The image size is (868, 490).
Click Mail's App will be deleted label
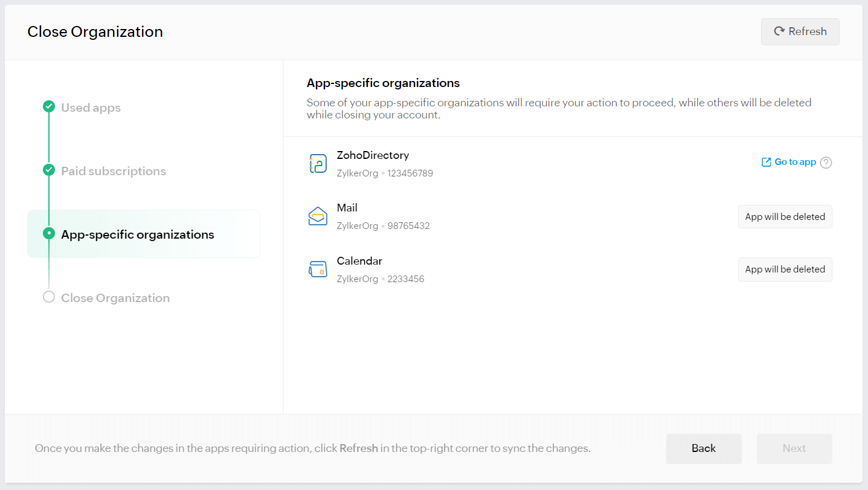(785, 217)
